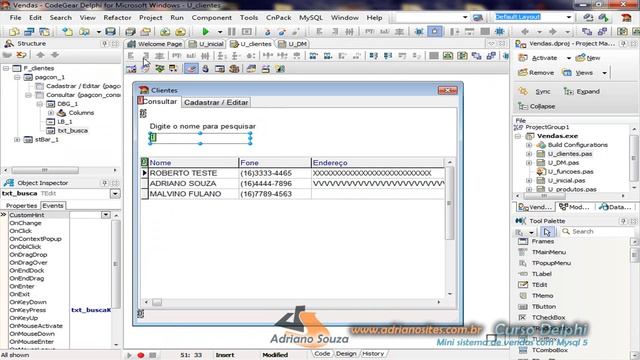Switch to the History view tab
The image size is (640, 360).
(x=373, y=354)
